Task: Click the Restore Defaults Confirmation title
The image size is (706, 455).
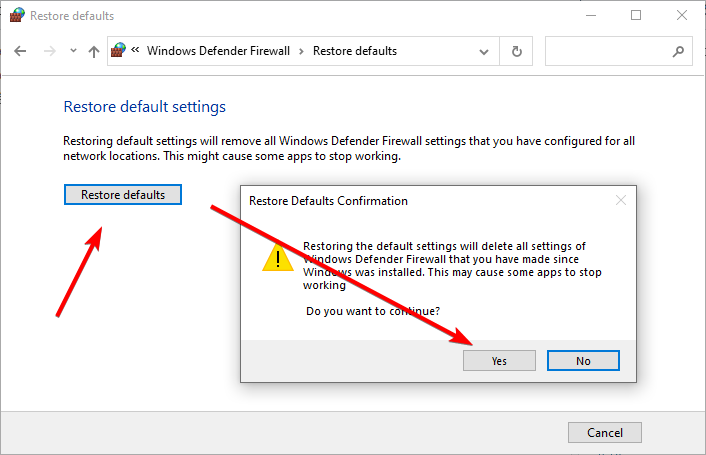Action: [x=328, y=201]
